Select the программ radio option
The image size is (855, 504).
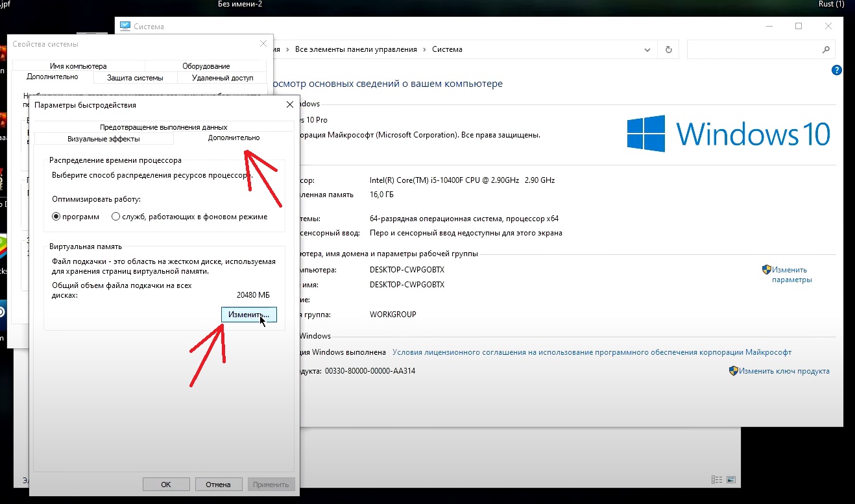tap(56, 217)
